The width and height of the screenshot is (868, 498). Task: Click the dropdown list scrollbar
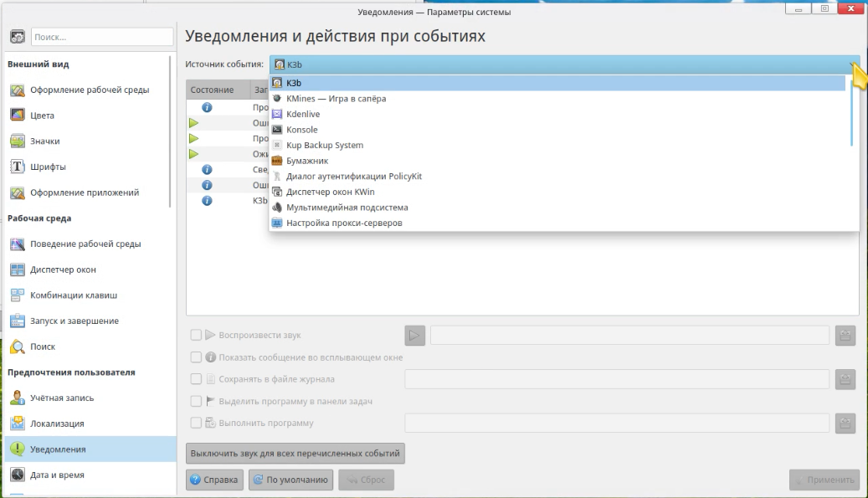point(851,112)
